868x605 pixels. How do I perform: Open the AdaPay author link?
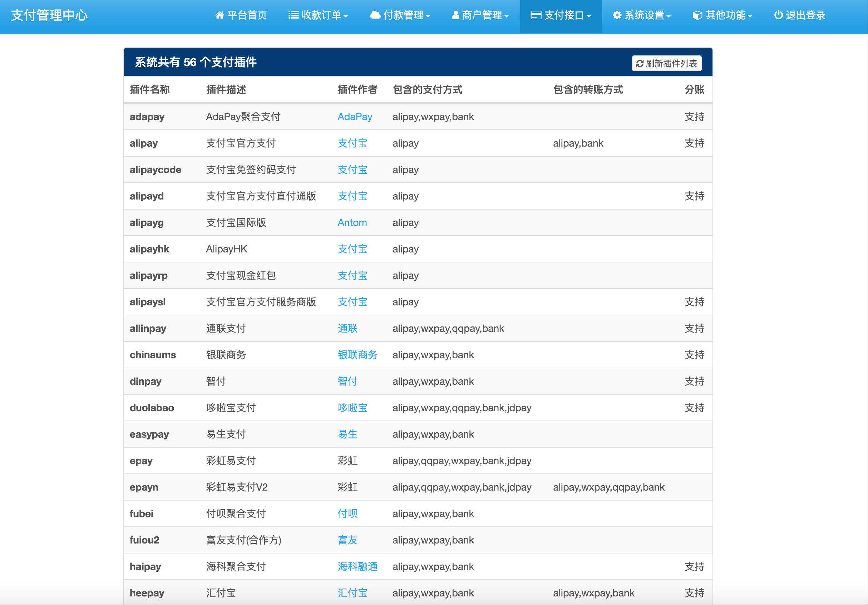coord(355,117)
